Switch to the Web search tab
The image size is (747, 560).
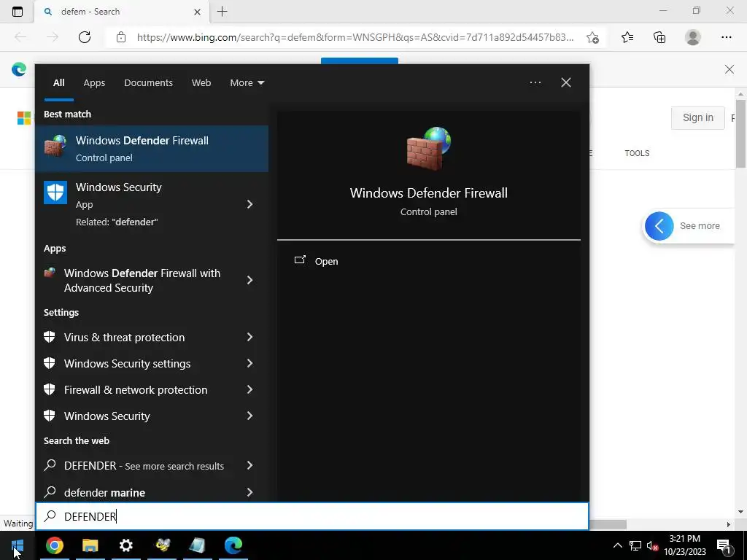pos(201,83)
